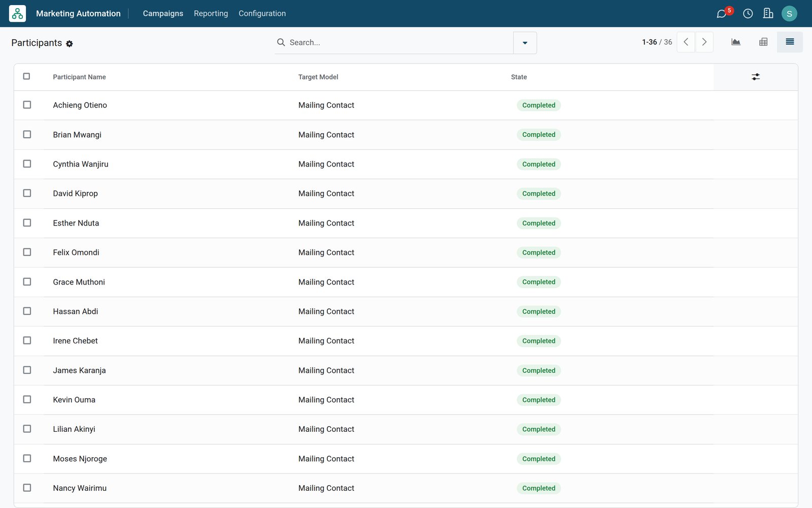Open the activities clock icon
Screen dimensions: 812x508
pyautogui.click(x=748, y=14)
